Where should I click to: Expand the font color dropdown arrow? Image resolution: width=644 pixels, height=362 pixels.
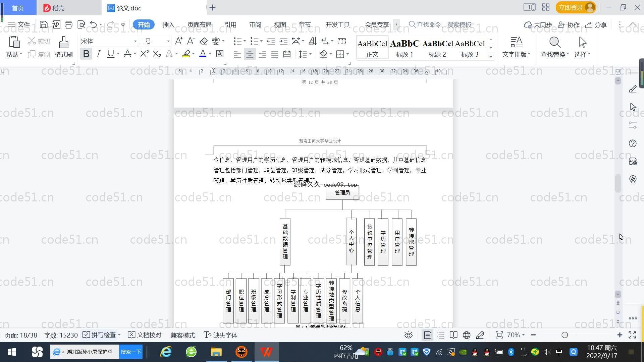pos(210,54)
